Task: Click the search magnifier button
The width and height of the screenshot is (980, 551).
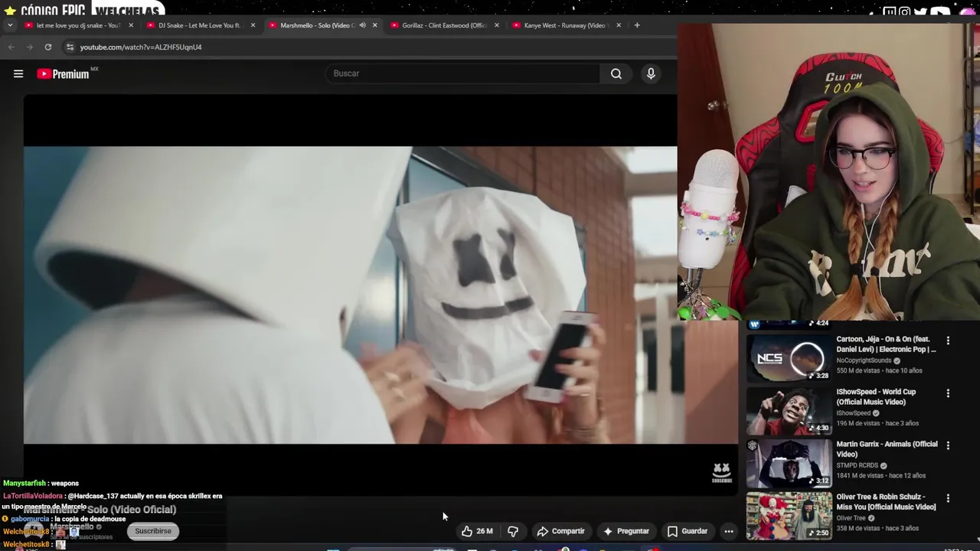Action: pos(616,73)
